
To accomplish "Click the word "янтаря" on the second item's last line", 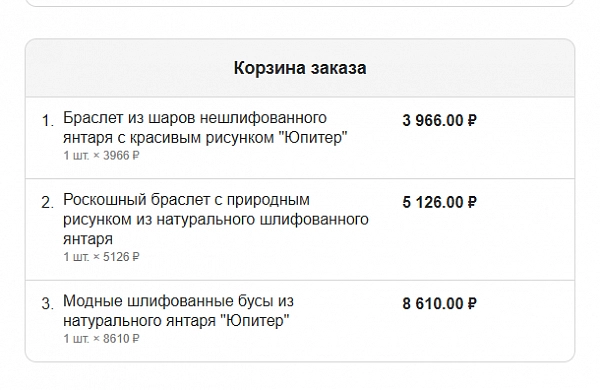I will pos(88,240).
